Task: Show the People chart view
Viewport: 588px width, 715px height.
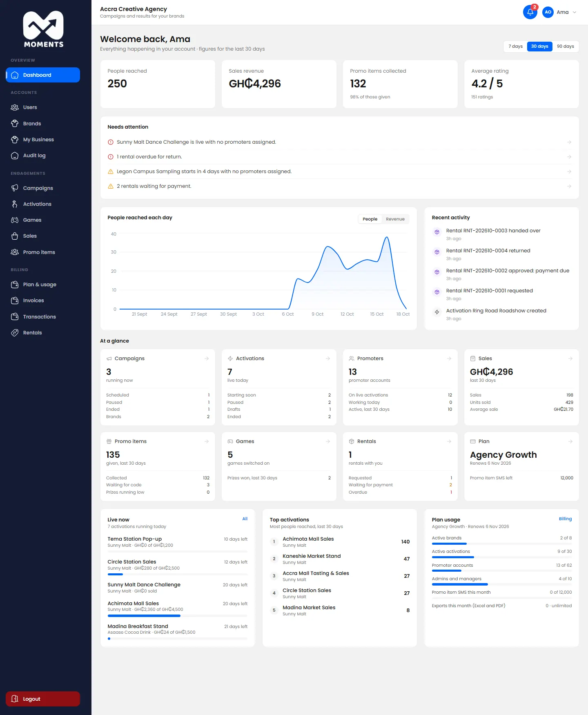Action: click(x=370, y=219)
